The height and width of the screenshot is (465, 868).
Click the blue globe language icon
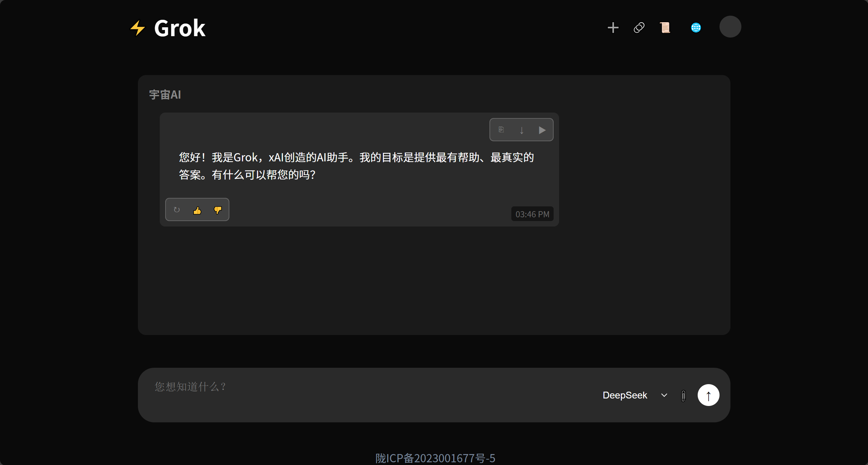696,28
